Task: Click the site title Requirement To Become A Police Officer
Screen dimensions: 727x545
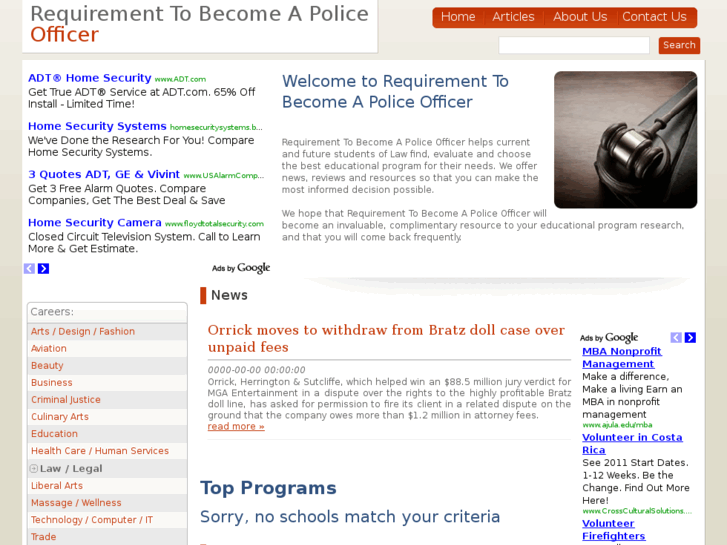Action: [x=199, y=24]
